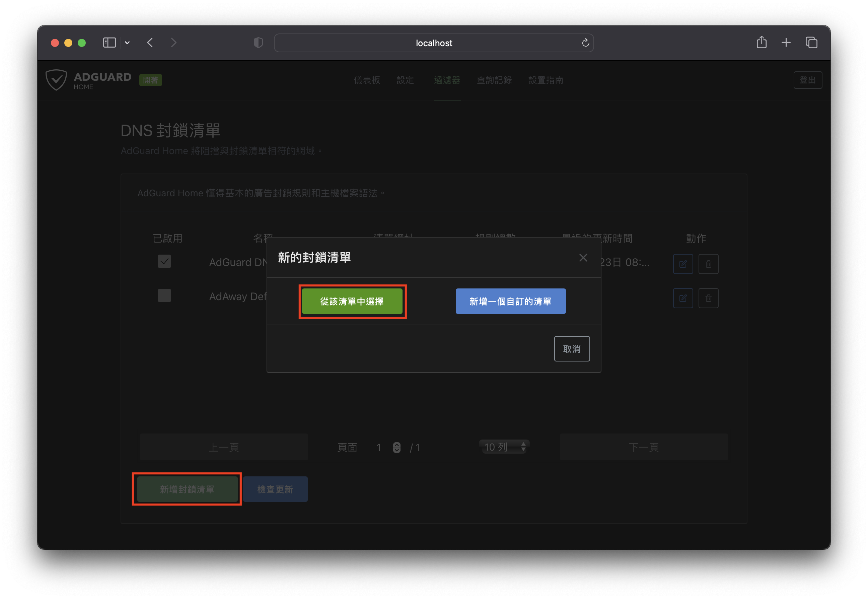Toggle the Safari sidebar

point(110,43)
